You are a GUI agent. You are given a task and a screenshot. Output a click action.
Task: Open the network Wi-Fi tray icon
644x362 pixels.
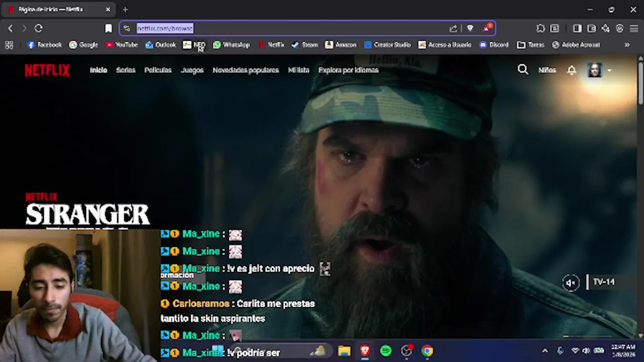click(575, 351)
